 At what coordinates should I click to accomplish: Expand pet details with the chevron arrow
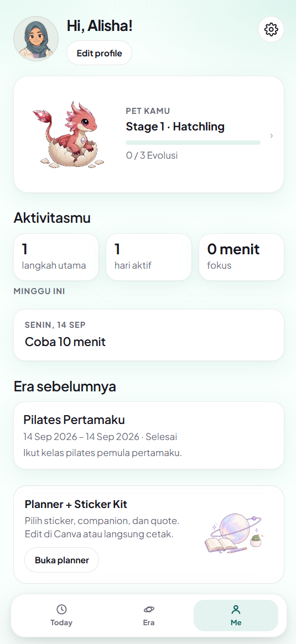(x=271, y=136)
